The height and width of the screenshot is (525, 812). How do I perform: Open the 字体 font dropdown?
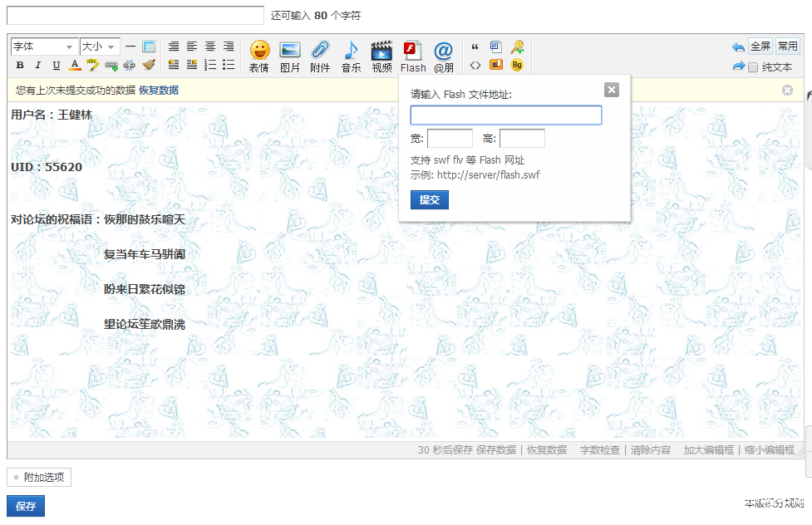click(x=43, y=47)
